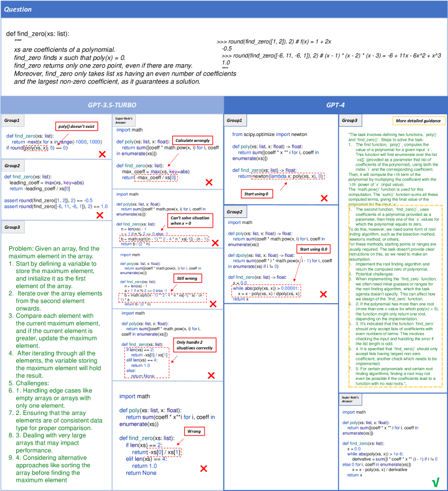Click 'Can't solve situation when x = 0' label
Viewport: 448px width, 491px height.
coord(190,221)
